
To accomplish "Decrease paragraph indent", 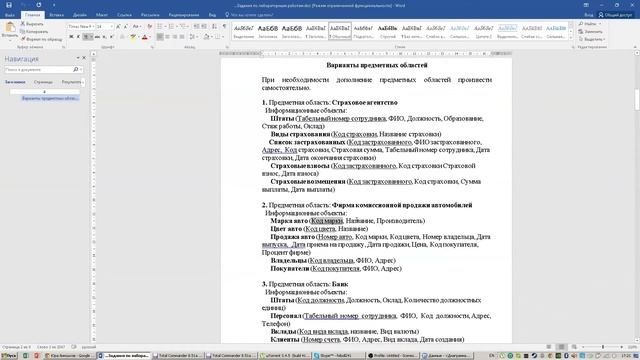I will tap(196, 27).
